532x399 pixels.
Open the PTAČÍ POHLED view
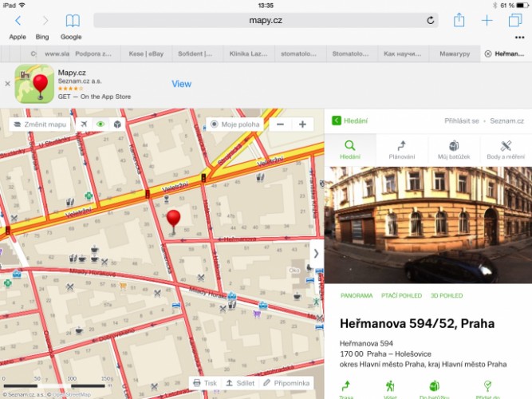pos(401,295)
